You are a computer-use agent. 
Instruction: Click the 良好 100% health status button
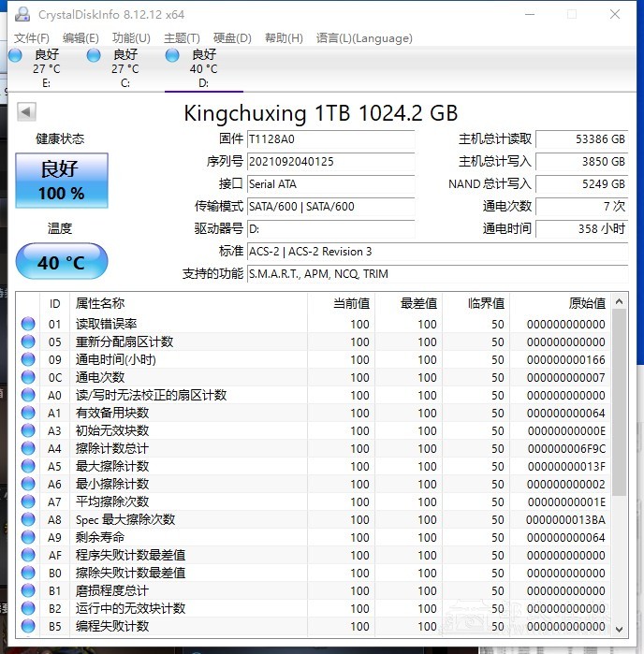pos(62,181)
